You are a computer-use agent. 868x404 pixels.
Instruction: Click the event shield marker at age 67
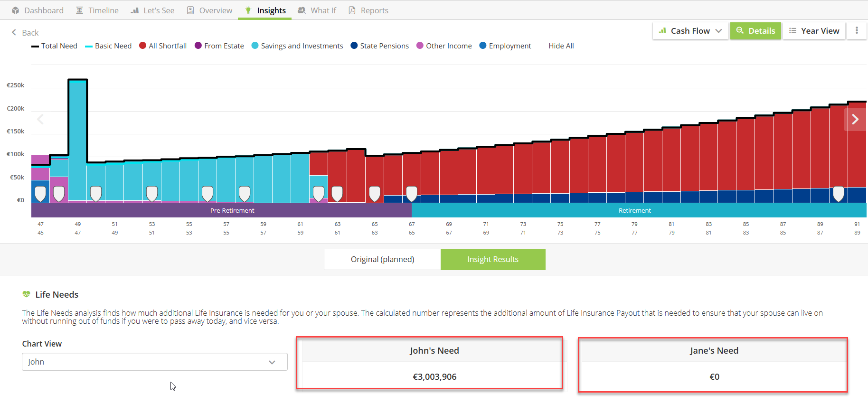412,194
